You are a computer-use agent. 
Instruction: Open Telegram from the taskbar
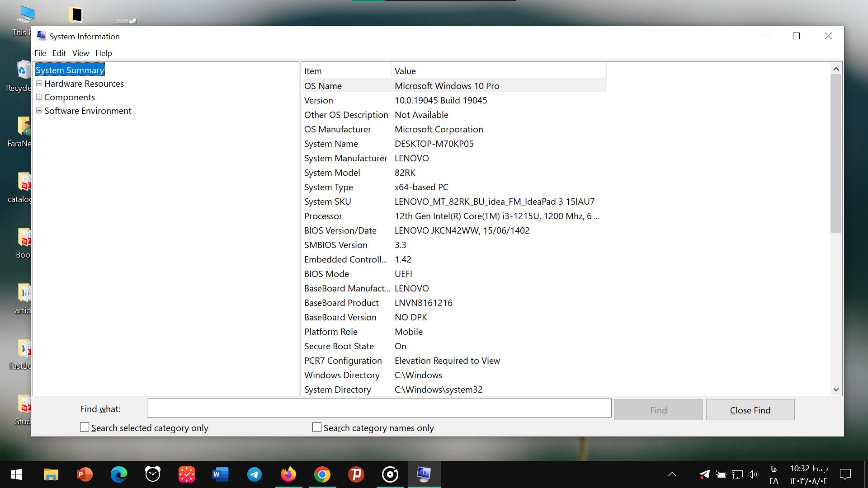tap(254, 474)
